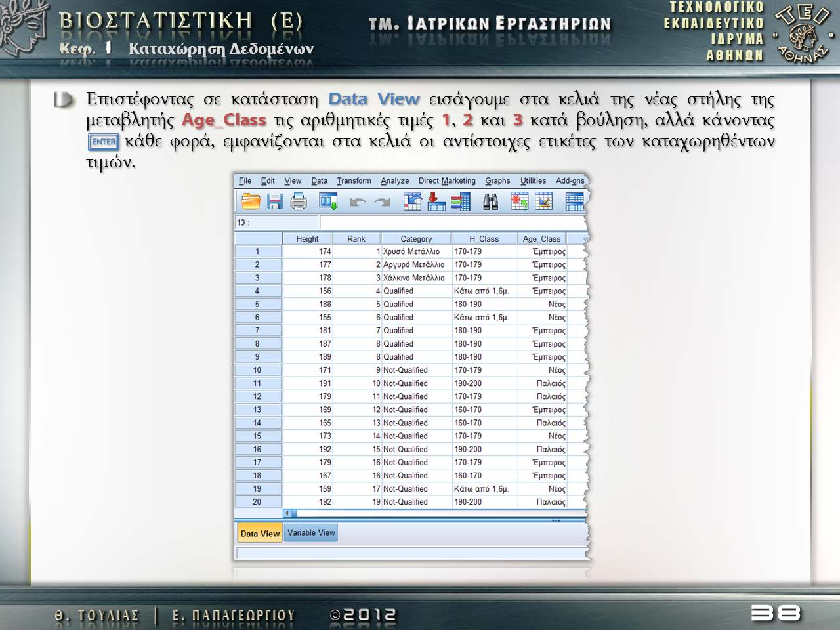Split file toolbar icon

point(574,201)
